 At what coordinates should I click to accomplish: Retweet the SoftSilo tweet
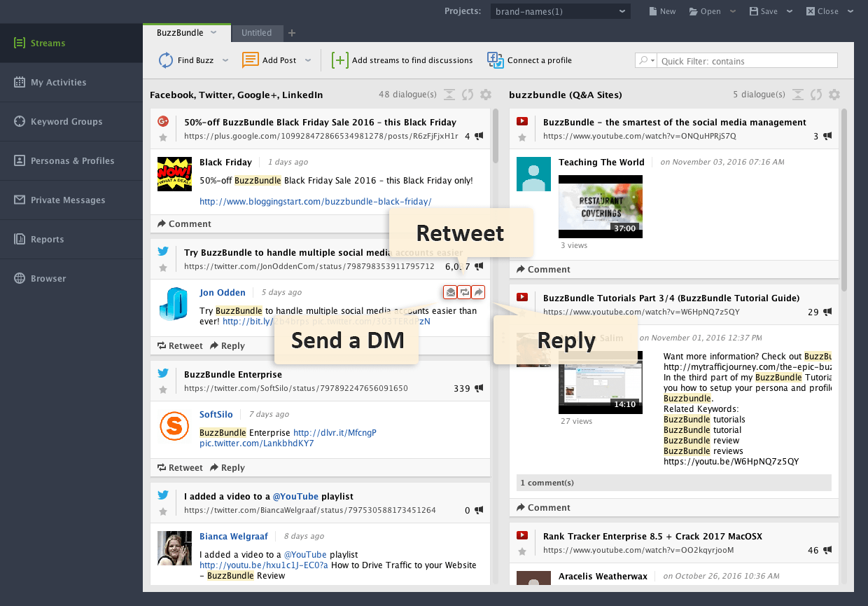pos(180,468)
